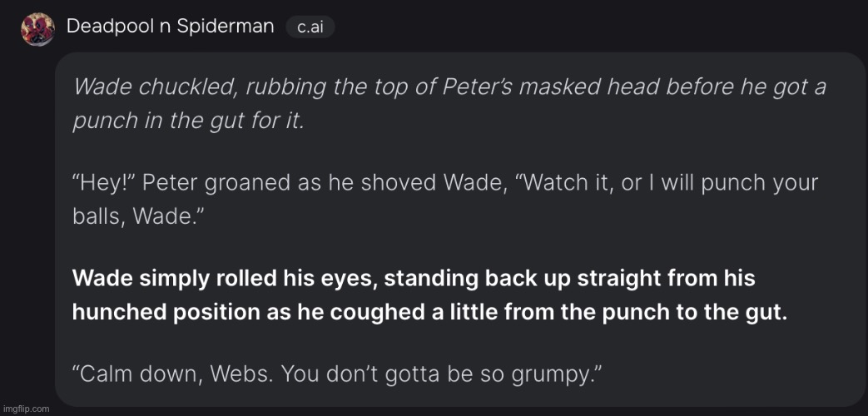Click the italic line starting "Wade chuckled"

(449, 87)
